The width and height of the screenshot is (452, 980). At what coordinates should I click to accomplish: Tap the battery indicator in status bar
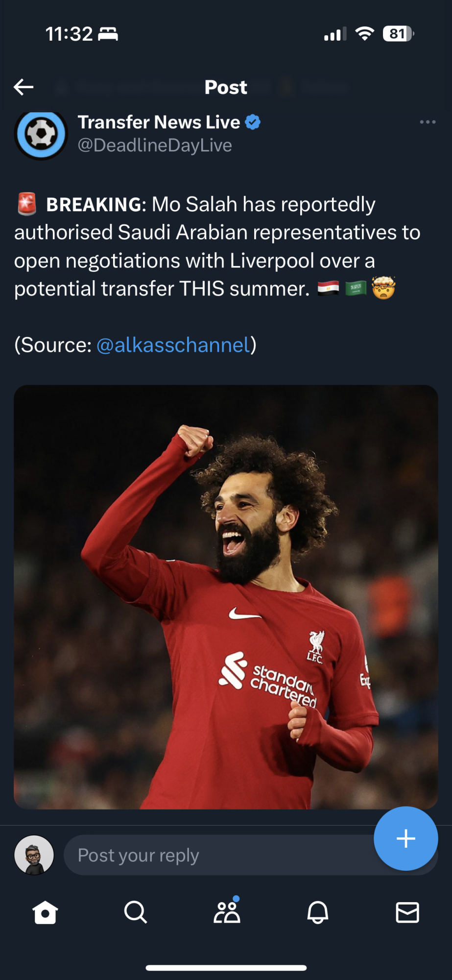tap(399, 34)
